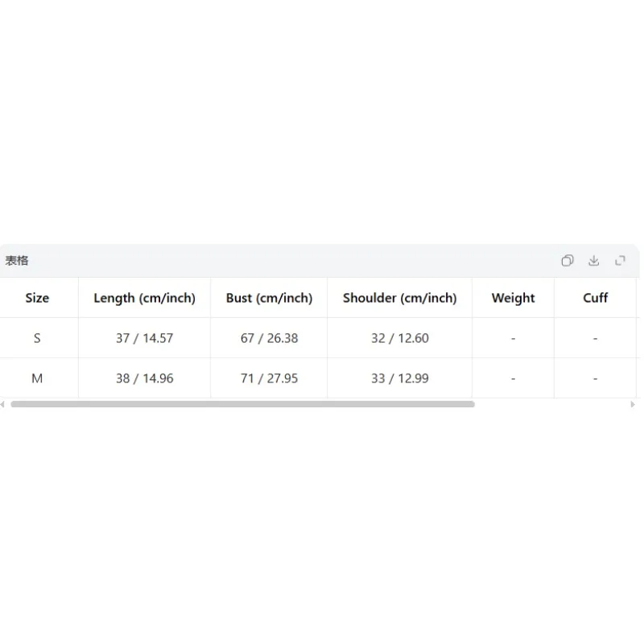Select the 71 / 27.95 bust cell
This screenshot has height=644, width=644.
[269, 378]
